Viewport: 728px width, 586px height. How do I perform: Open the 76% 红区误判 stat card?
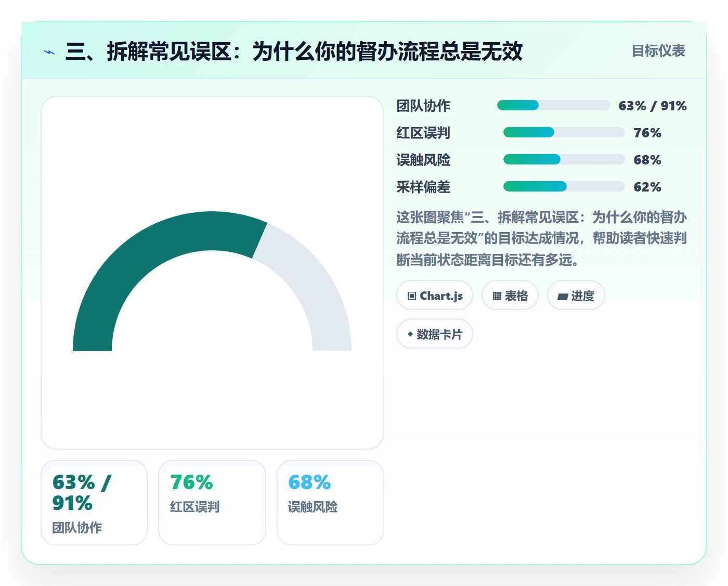(212, 503)
